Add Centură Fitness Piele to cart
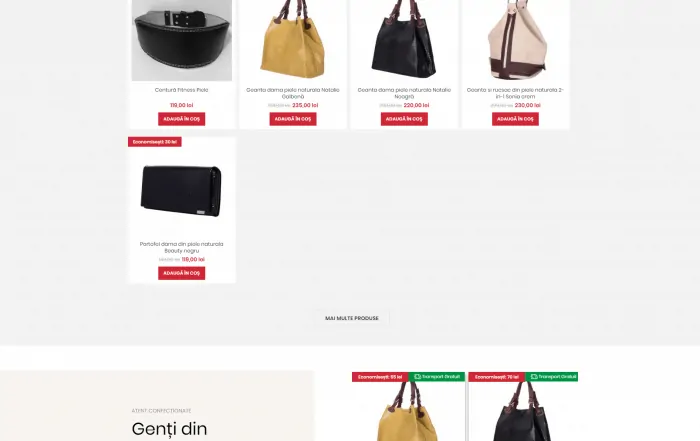The width and height of the screenshot is (700, 441). [x=182, y=119]
